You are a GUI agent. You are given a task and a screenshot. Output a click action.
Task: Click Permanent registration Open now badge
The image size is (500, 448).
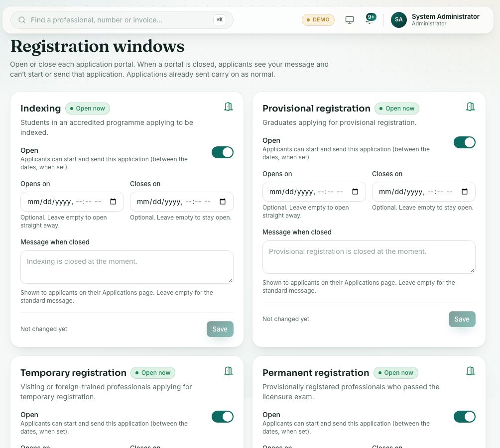pos(396,373)
